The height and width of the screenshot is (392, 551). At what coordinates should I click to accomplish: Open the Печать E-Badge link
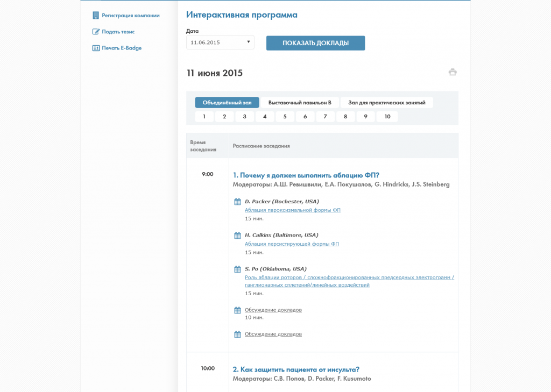coord(122,48)
